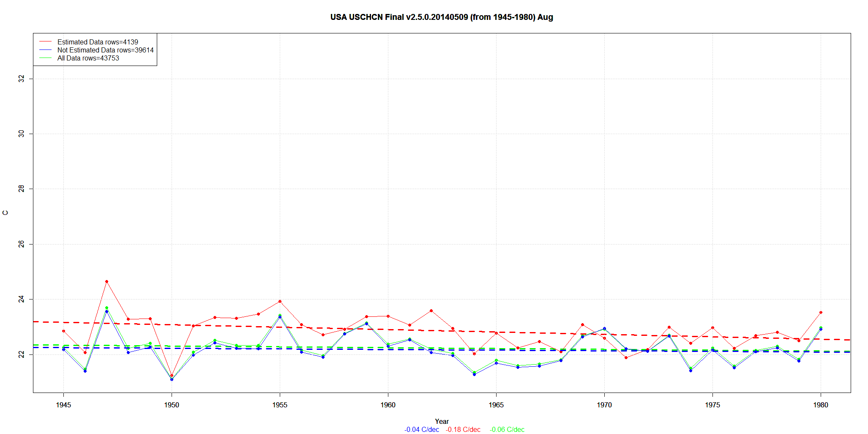Click the chart title text at top

click(442, 17)
